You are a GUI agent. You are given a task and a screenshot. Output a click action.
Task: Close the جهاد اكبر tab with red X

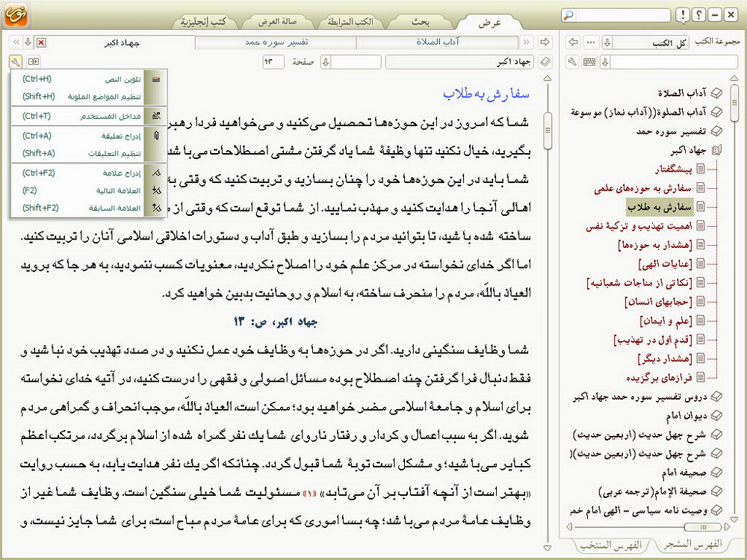pyautogui.click(x=41, y=43)
